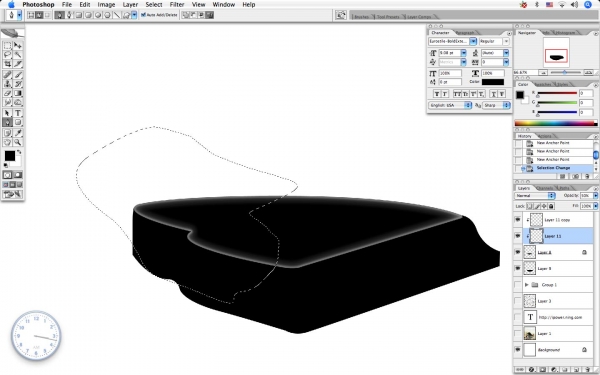Click the Spotlight magnifier icon
Viewport: 600px width, 375px height.
[588, 5]
